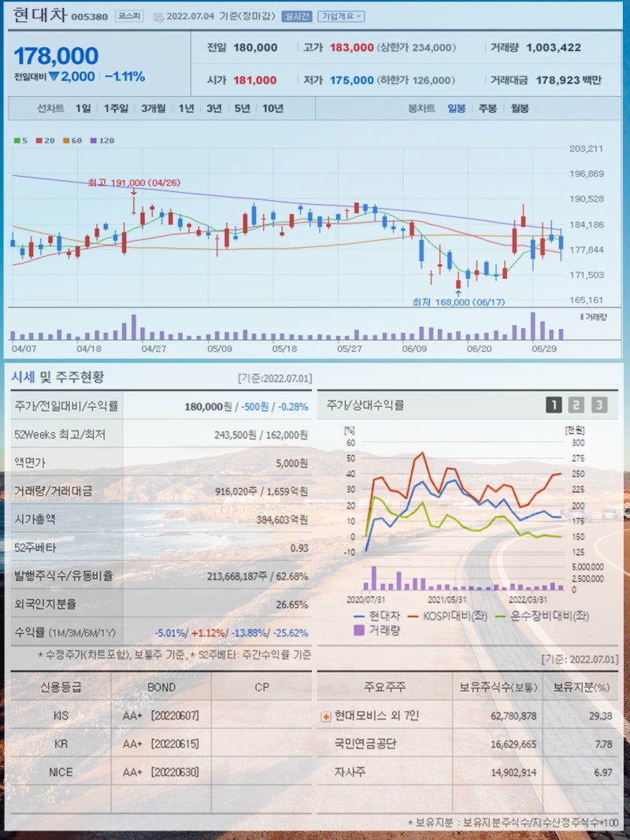Select the 3개월 line chart period

click(154, 108)
